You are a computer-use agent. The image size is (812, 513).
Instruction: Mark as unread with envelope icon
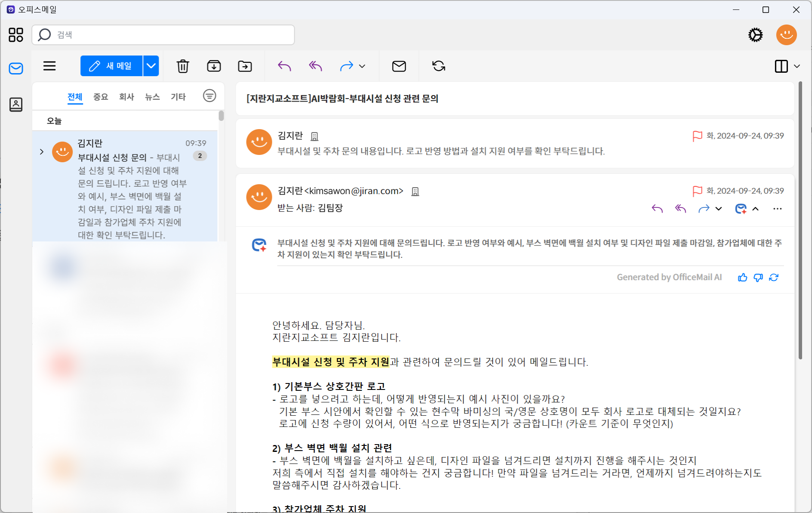[399, 66]
